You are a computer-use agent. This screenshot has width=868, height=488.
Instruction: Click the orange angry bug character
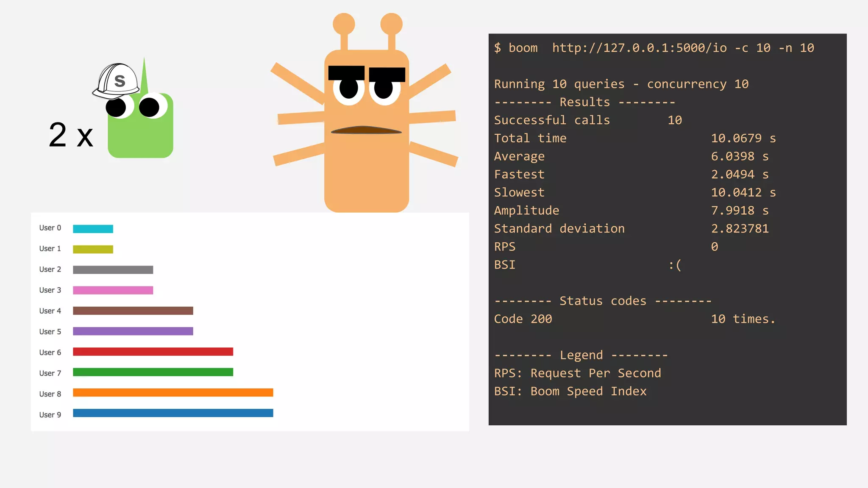tap(366, 169)
